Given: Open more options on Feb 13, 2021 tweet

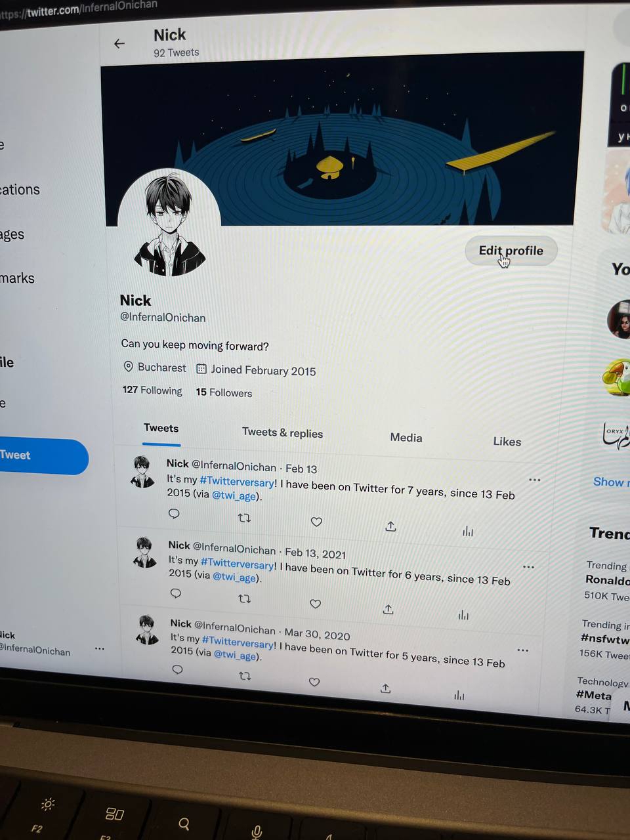Looking at the screenshot, I should coord(528,566).
